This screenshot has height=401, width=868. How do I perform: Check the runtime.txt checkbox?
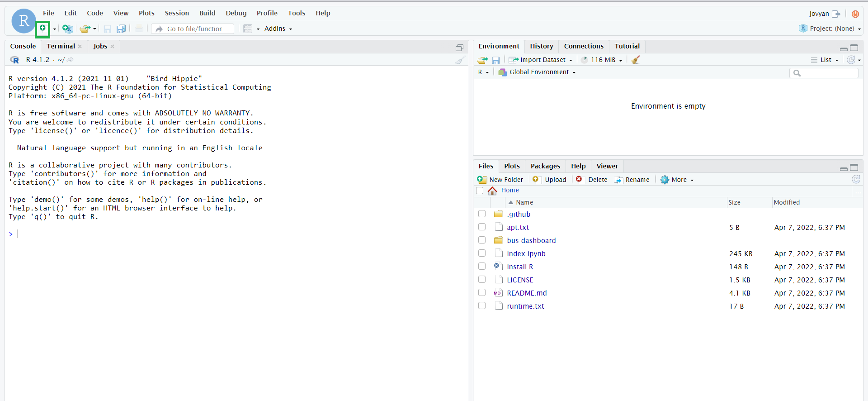click(x=482, y=306)
